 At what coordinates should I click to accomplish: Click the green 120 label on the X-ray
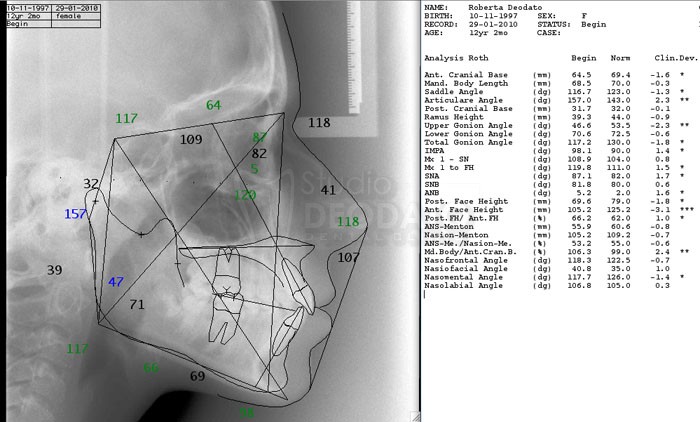click(x=245, y=195)
